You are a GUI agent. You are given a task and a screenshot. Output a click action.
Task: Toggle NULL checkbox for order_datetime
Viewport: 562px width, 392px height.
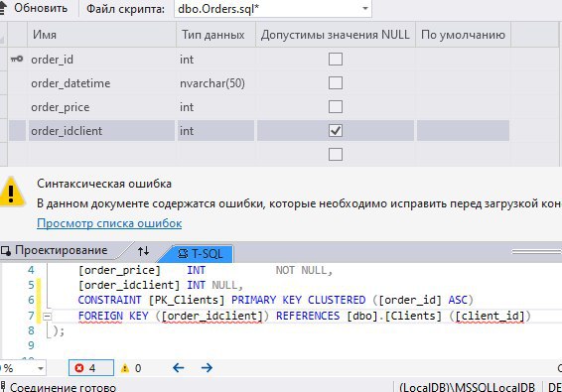point(336,82)
